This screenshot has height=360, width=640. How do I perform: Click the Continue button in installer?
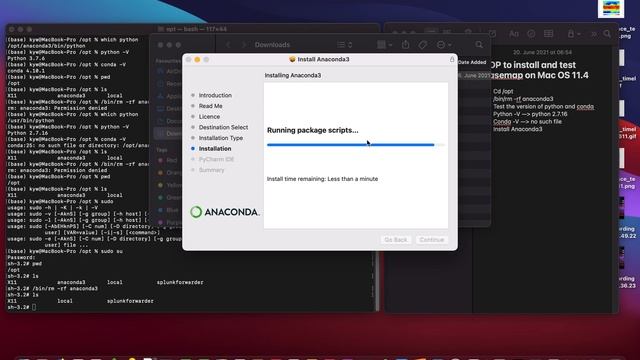click(x=431, y=240)
